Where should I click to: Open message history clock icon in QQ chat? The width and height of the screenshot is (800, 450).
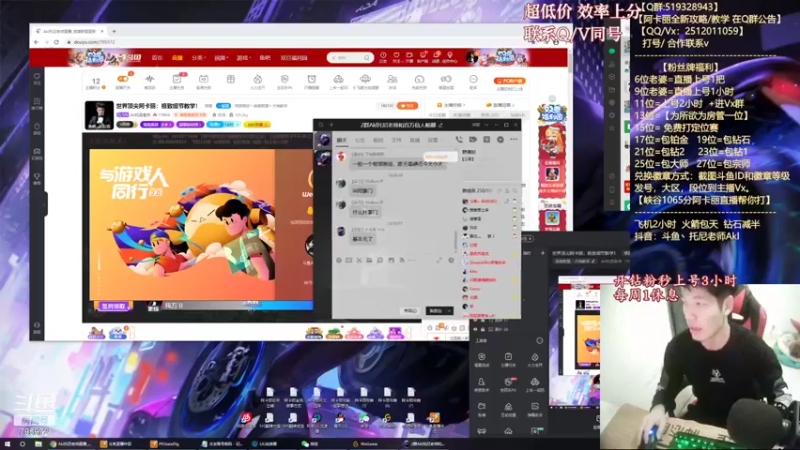451,260
